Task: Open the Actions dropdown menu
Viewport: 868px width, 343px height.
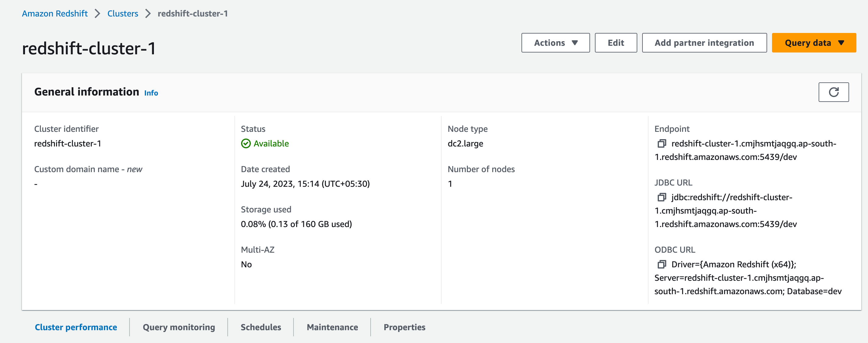Action: click(x=555, y=43)
